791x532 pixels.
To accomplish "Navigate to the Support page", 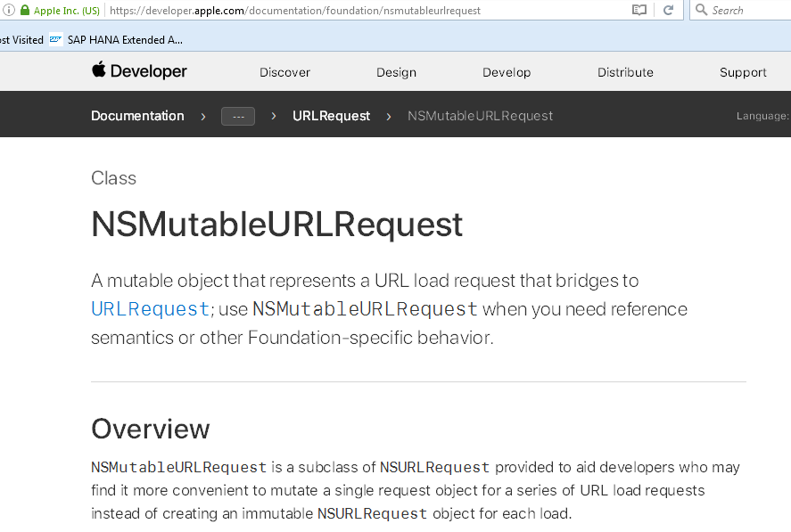I will (x=743, y=72).
